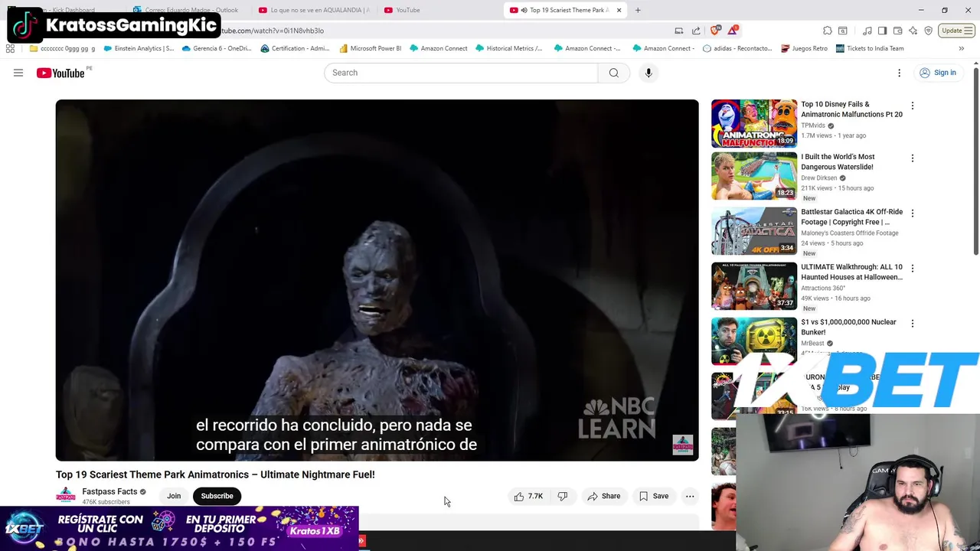Open Fastpass Facts channel avatar
This screenshot has width=980, height=551.
coord(66,496)
